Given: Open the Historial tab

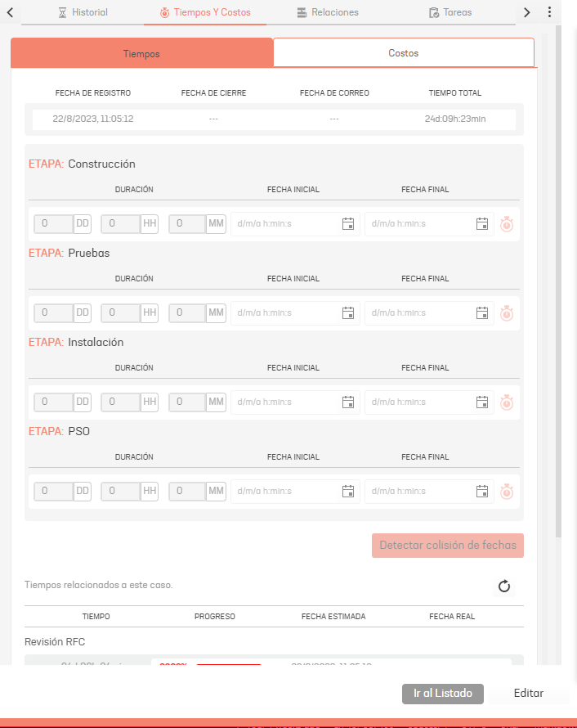Looking at the screenshot, I should coord(83,12).
